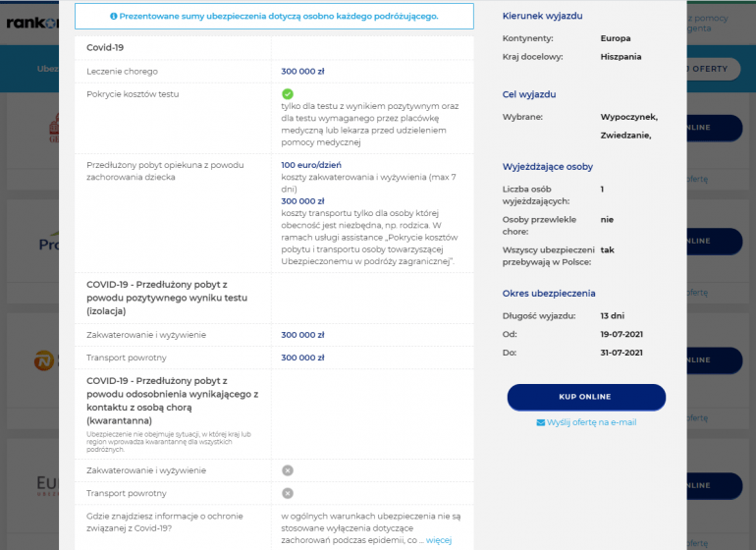Click 300 000 zł value for isolation Zakwaterowanie

tap(302, 335)
